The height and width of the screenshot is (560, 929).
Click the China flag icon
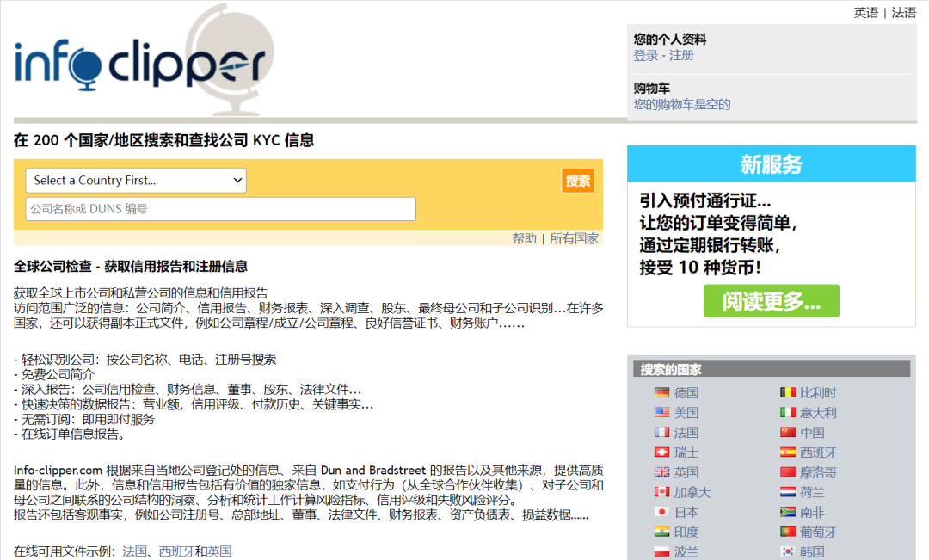point(787,433)
